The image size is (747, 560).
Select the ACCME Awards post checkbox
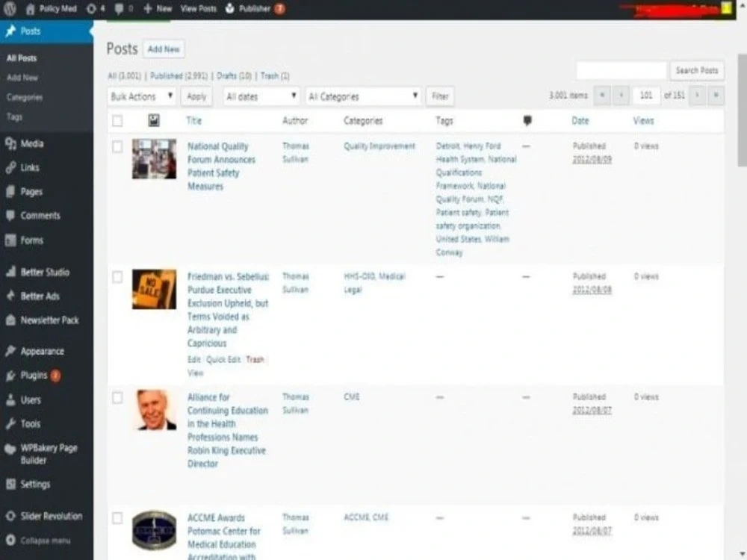point(117,518)
